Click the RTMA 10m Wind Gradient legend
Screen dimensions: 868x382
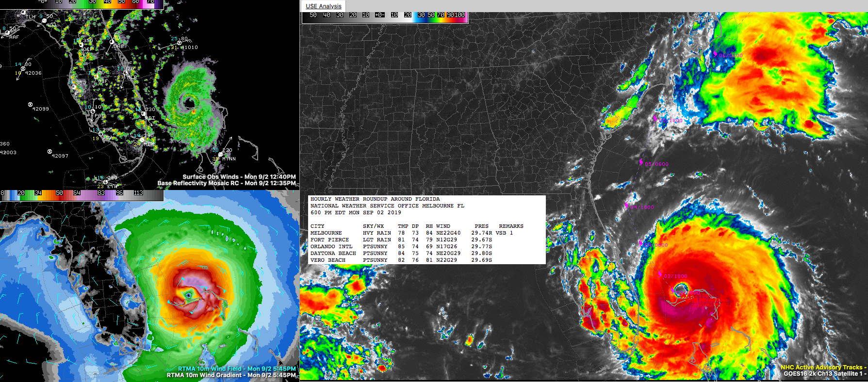pyautogui.click(x=231, y=375)
